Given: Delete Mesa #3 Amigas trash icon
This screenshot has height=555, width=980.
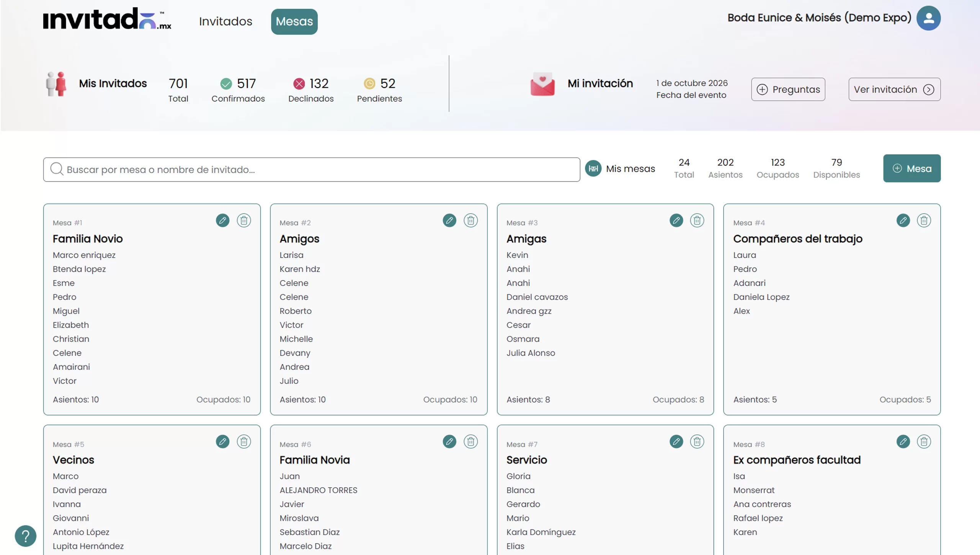Looking at the screenshot, I should (697, 220).
